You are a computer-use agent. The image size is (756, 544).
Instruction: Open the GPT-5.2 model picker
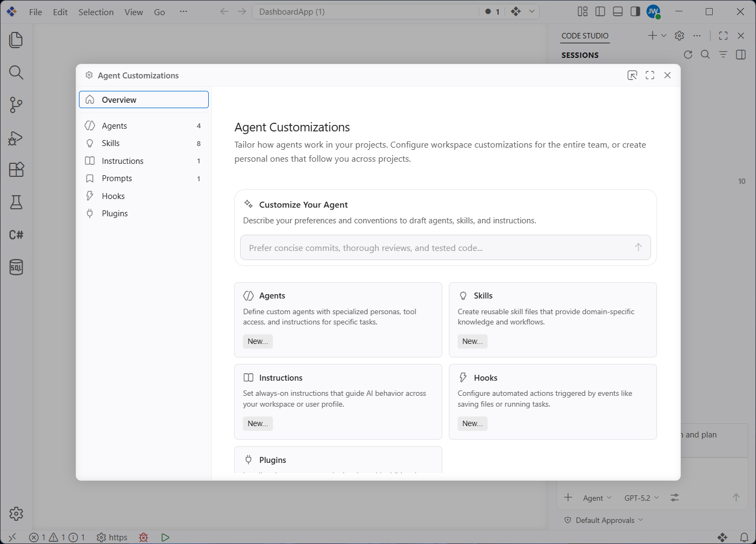click(642, 498)
